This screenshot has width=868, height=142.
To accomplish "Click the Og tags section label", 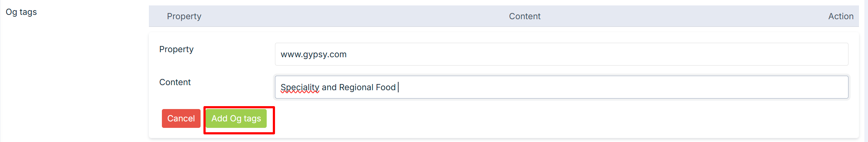I will click(x=21, y=12).
